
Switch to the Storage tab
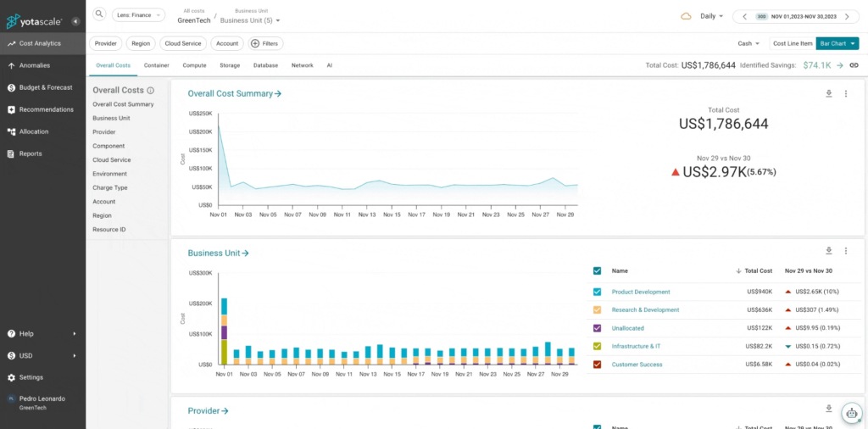click(x=230, y=65)
